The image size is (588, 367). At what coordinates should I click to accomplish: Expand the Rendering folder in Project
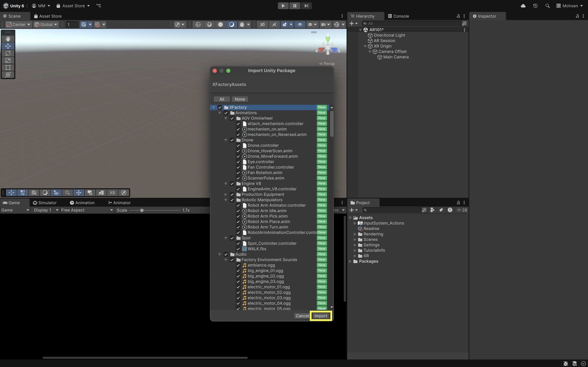(355, 234)
